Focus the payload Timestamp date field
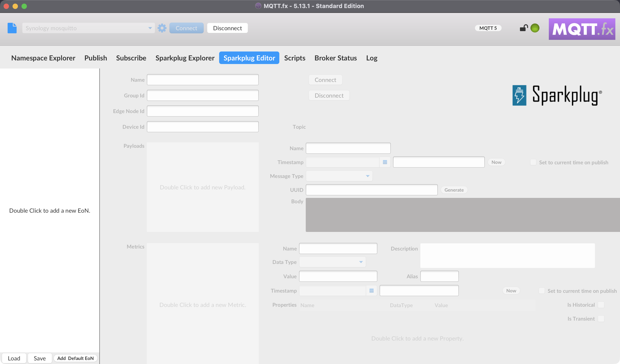 pos(343,162)
